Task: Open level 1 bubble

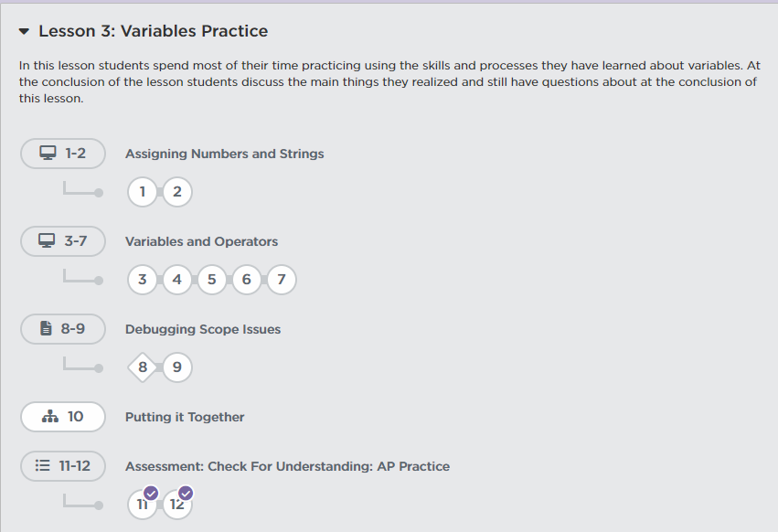Action: [143, 192]
